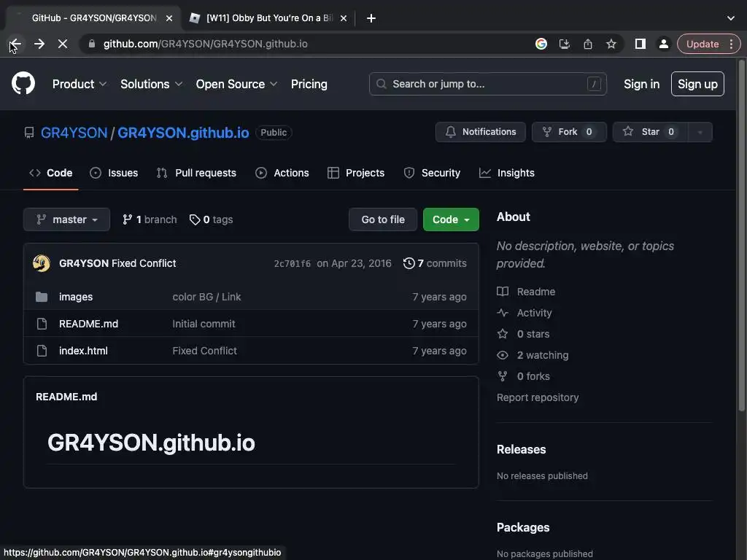Click Activity in the About sidebar
Viewport: 747px width, 560px height.
(x=525, y=313)
